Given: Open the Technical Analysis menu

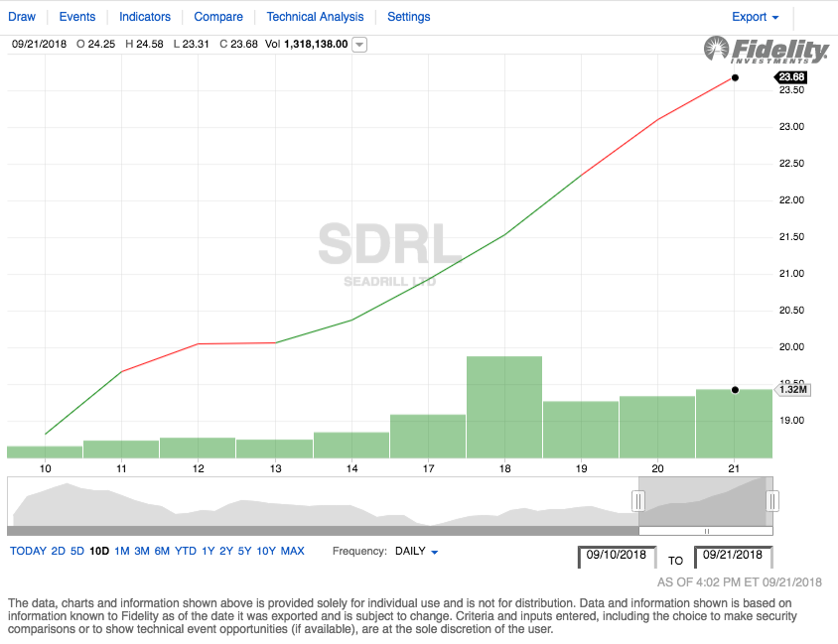Looking at the screenshot, I should pyautogui.click(x=315, y=17).
